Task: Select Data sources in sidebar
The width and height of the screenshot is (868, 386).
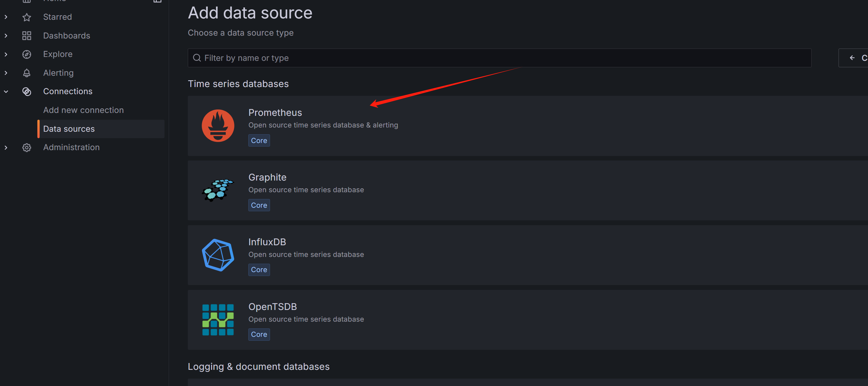Action: tap(69, 129)
